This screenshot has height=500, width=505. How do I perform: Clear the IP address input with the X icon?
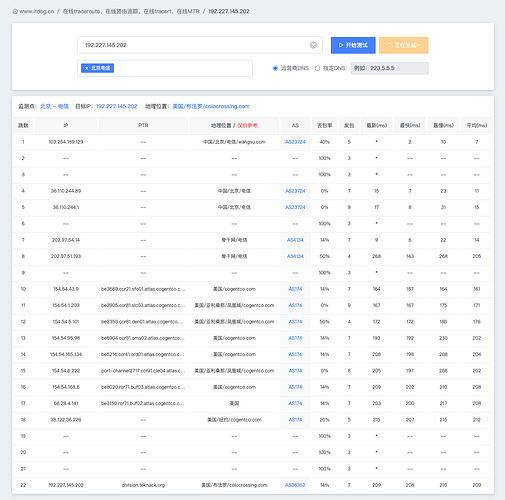[x=313, y=45]
